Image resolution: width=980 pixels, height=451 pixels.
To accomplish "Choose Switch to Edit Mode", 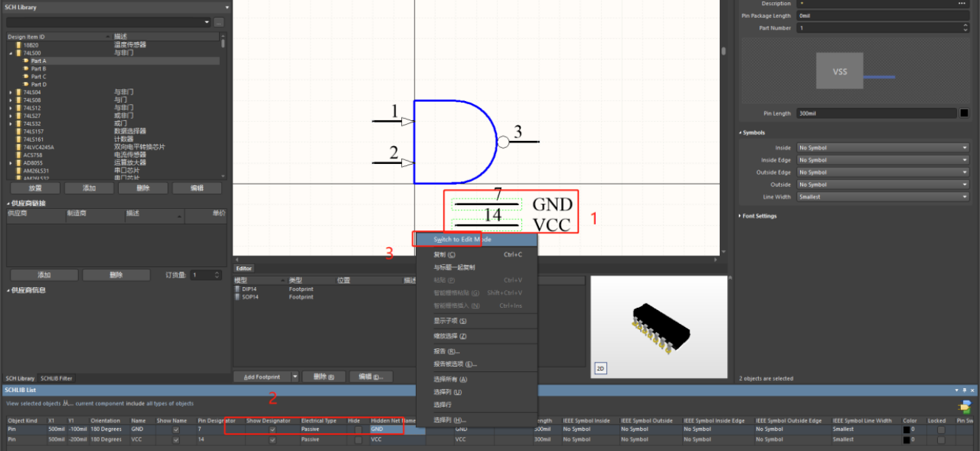I will [x=476, y=239].
